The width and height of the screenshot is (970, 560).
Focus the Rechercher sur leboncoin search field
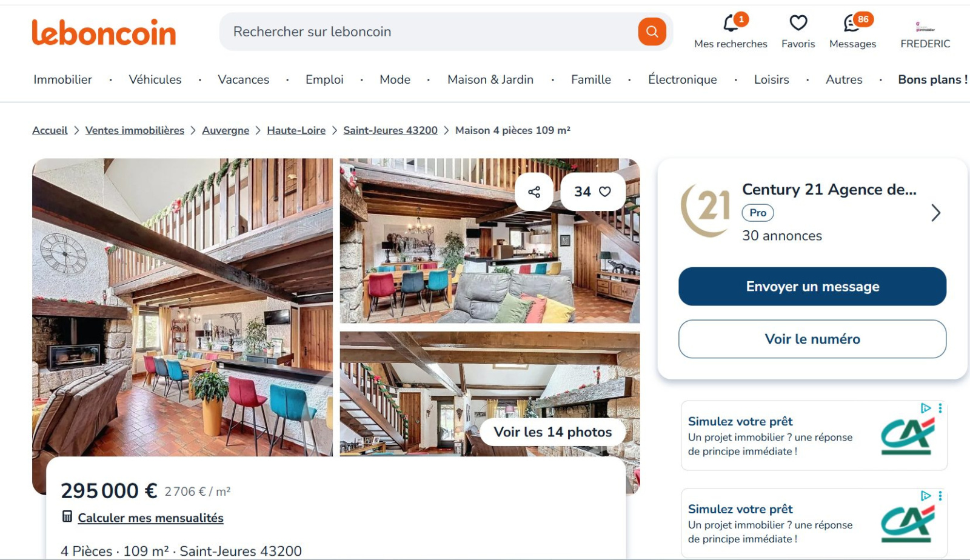[430, 32]
